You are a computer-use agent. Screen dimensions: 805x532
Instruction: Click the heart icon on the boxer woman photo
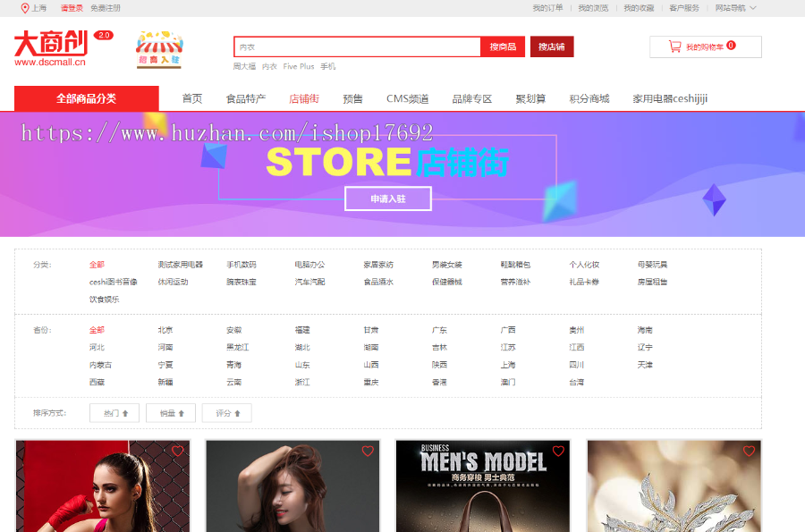click(x=179, y=452)
